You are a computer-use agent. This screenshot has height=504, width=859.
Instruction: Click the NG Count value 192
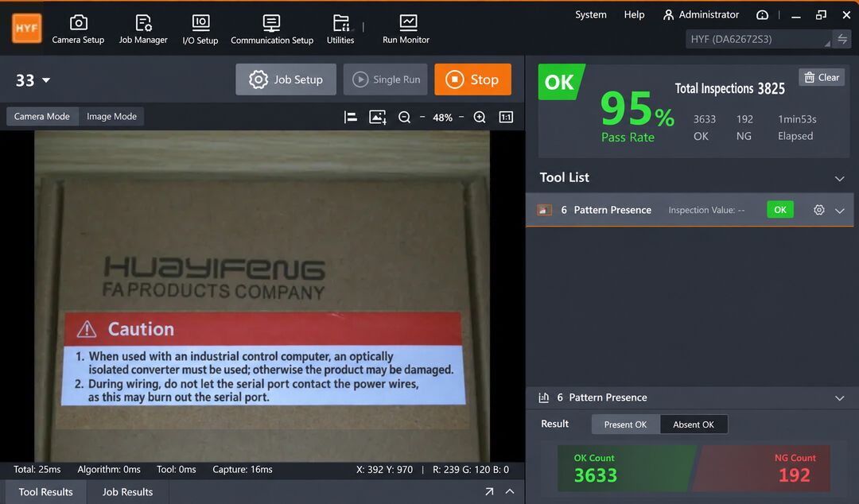click(x=795, y=475)
